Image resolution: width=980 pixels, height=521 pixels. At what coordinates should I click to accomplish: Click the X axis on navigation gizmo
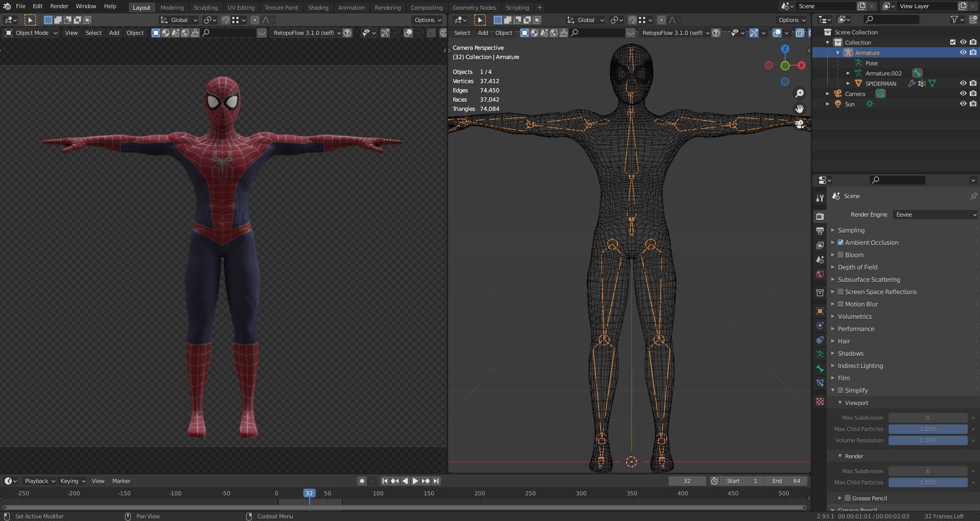point(802,65)
